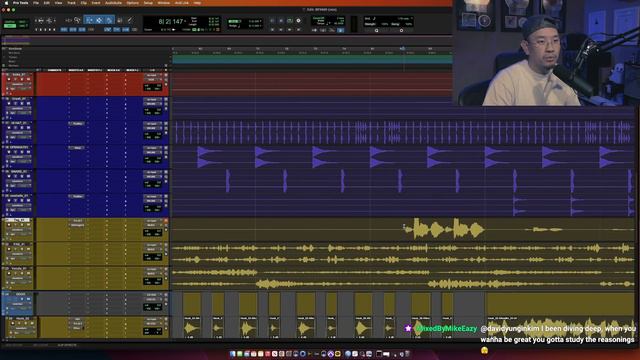The width and height of the screenshot is (640, 360).
Task: Enable Slip edit mode
Action: pos(10,26)
